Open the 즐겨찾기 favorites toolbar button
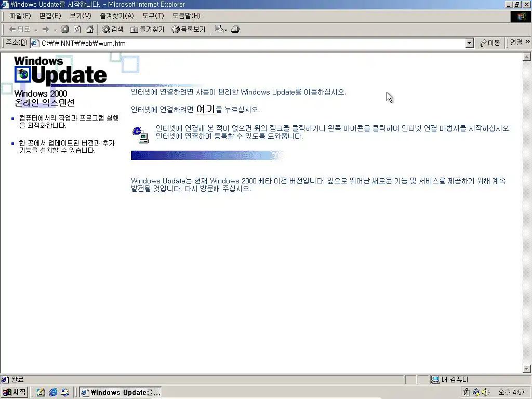This screenshot has height=399, width=532. point(147,30)
